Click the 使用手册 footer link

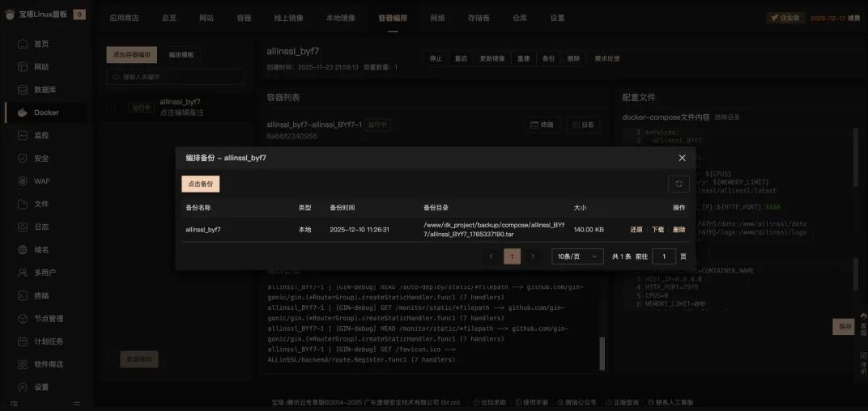point(531,402)
